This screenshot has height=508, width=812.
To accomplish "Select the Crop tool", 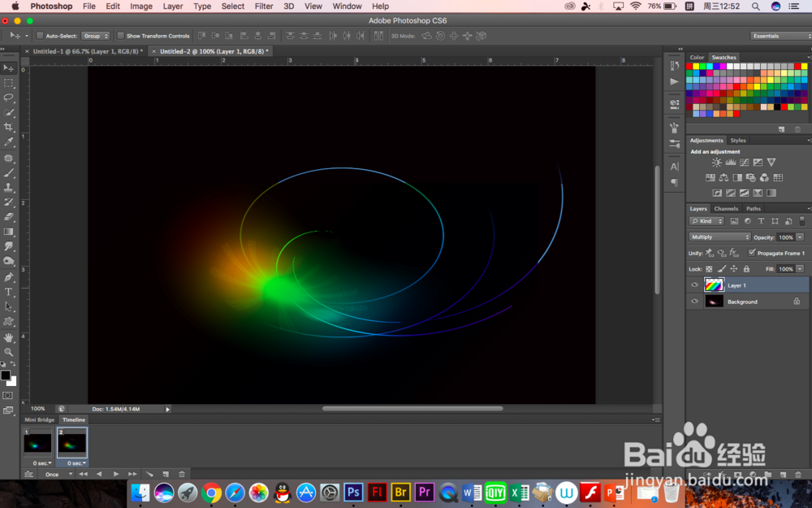I will (x=9, y=127).
